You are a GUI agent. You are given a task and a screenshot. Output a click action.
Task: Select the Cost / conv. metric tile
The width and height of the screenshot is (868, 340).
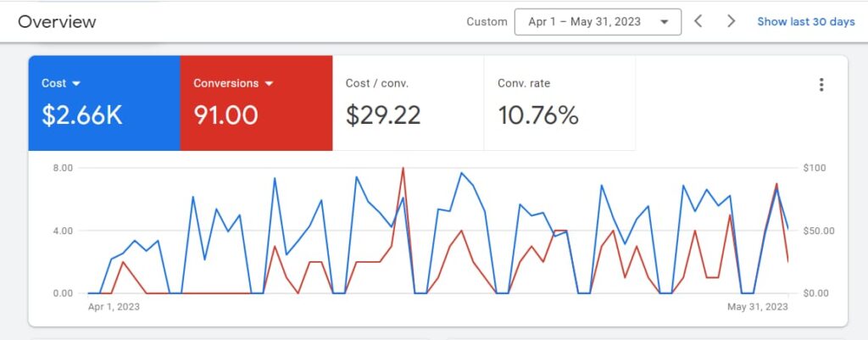(x=408, y=103)
